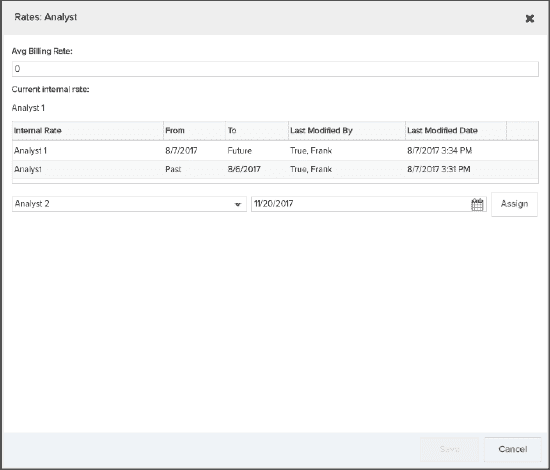Image resolution: width=550 pixels, height=470 pixels.
Task: Sort by From column header
Action: pyautogui.click(x=194, y=131)
